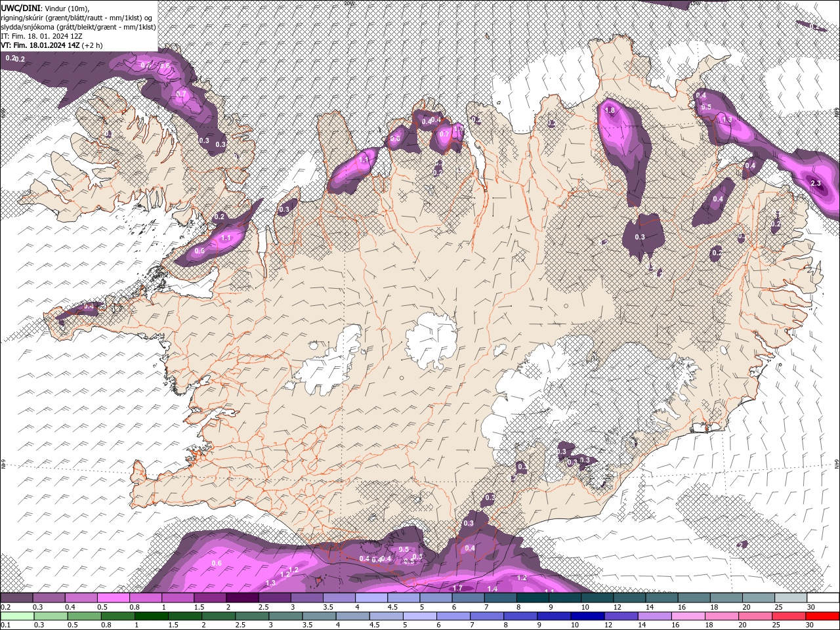Pick the 3 swatch in the snow legend
The width and height of the screenshot is (840, 630).
coord(306,598)
